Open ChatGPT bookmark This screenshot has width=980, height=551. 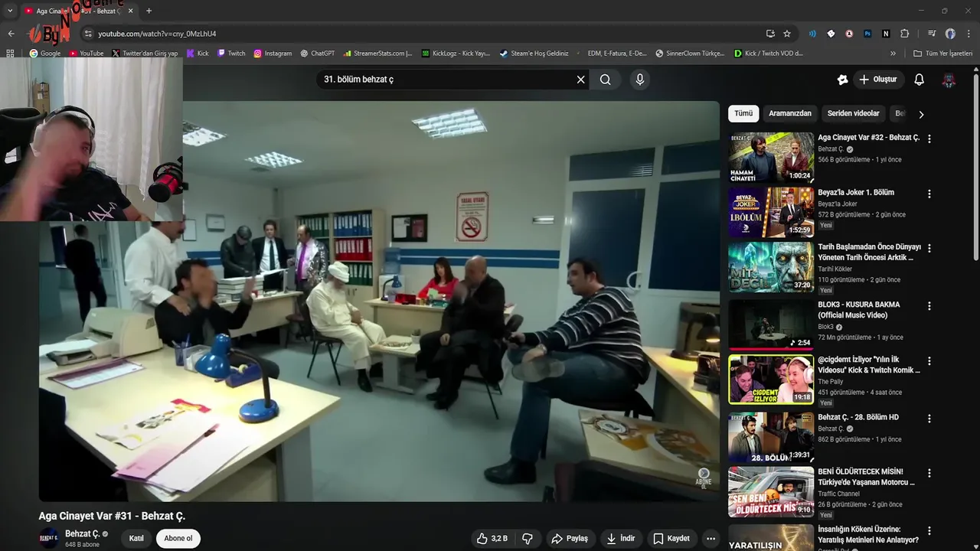pos(318,54)
